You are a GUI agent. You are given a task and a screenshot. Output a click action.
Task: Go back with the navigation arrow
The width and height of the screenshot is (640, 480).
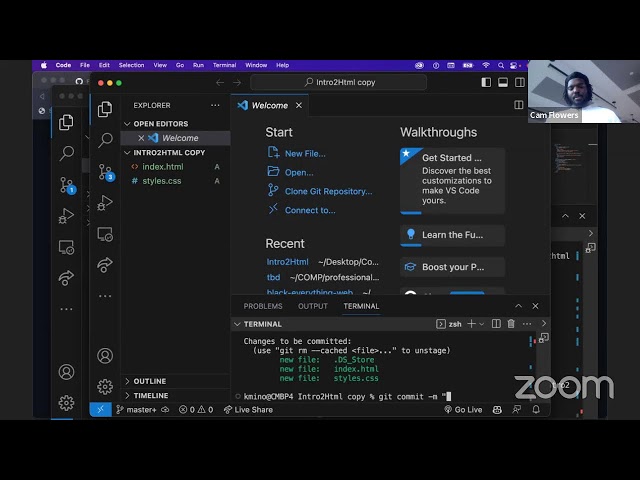[x=220, y=83]
